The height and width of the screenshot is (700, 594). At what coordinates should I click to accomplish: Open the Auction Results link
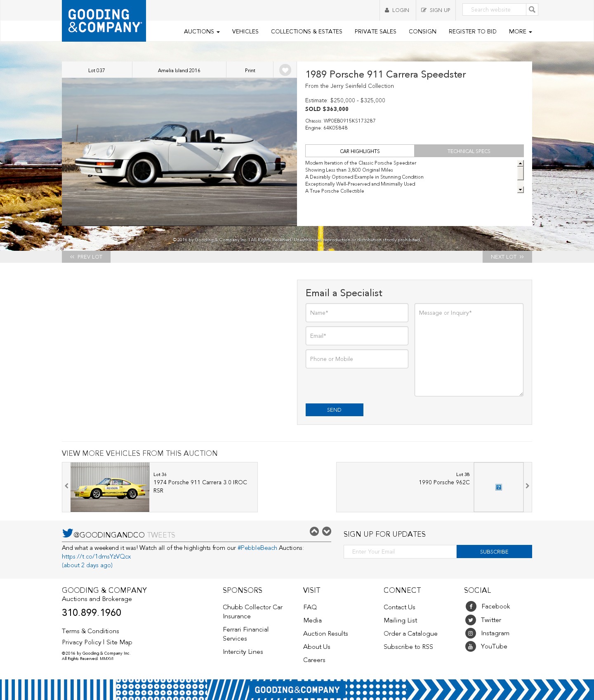click(x=325, y=634)
